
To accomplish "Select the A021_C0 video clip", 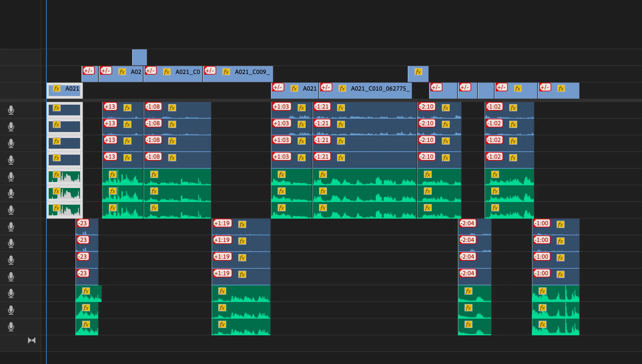I will click(187, 77).
